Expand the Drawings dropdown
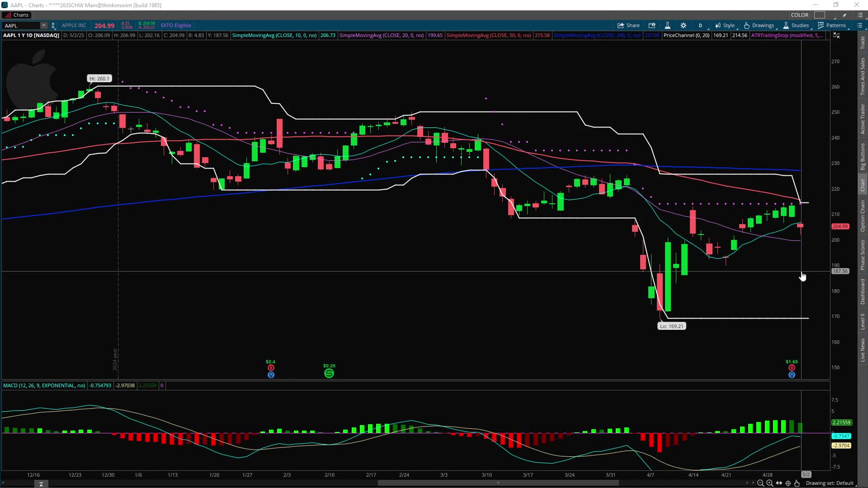 tap(759, 25)
